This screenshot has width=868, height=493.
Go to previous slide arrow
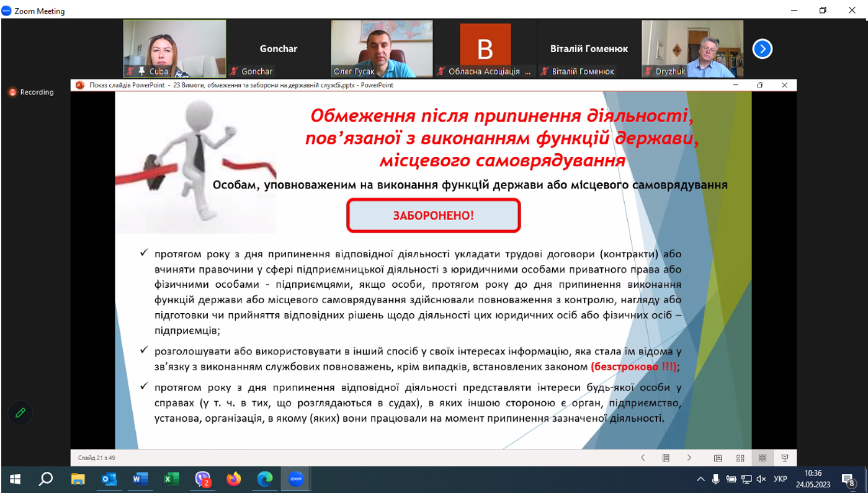coord(643,458)
